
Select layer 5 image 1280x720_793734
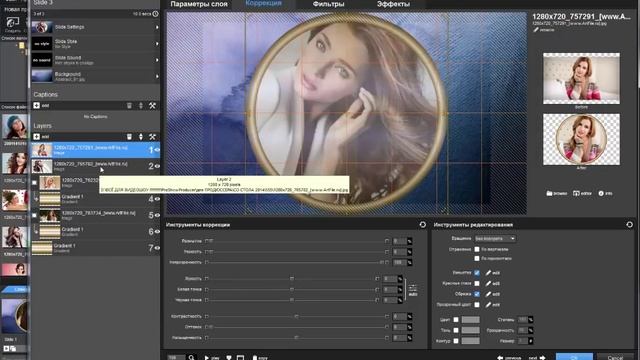pos(96,215)
